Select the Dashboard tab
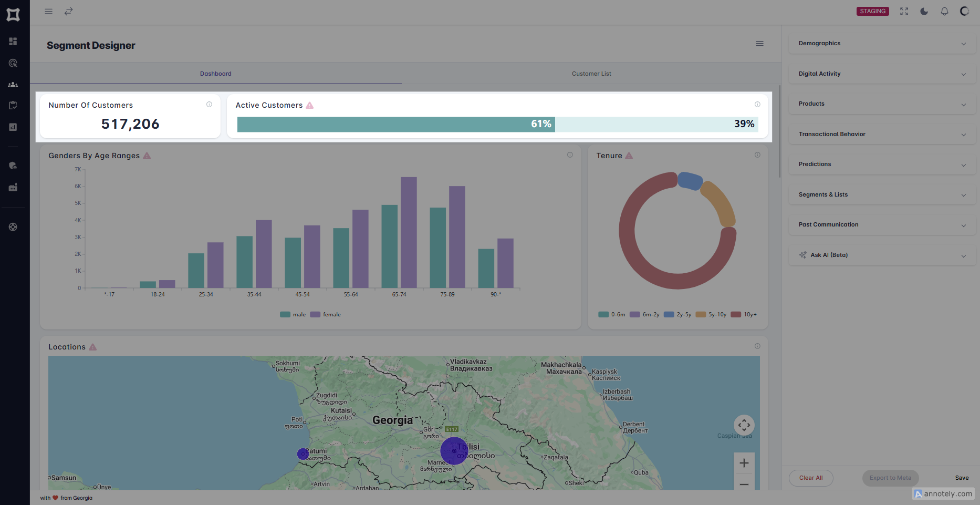Viewport: 980px width, 505px height. click(x=215, y=74)
